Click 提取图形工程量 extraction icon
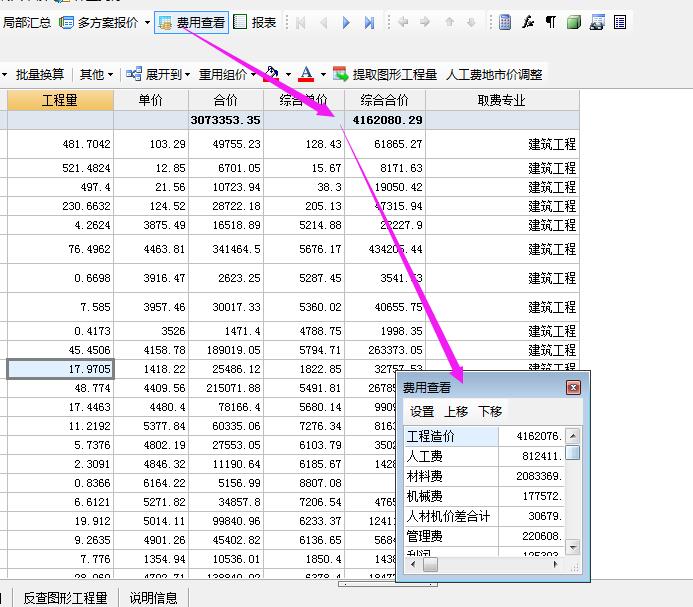 340,74
